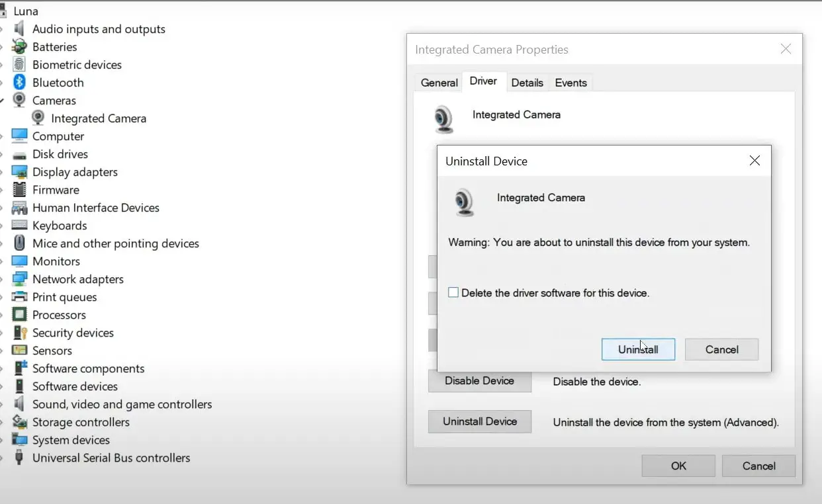Select the Processors label in tree
Screen dimensions: 822x504
(x=59, y=315)
